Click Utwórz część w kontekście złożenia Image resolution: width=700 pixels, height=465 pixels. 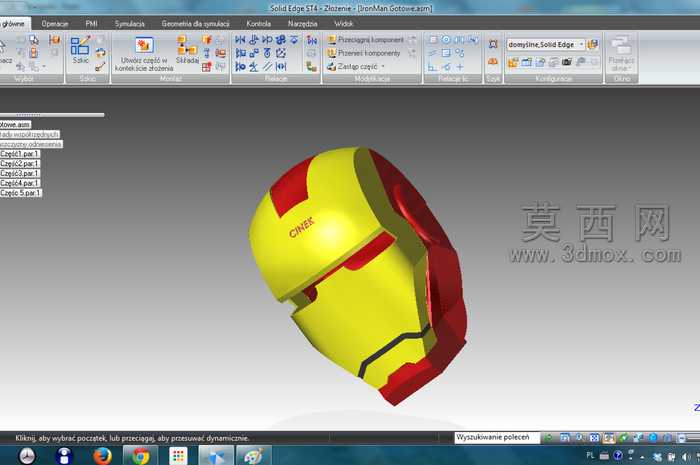pos(144,54)
